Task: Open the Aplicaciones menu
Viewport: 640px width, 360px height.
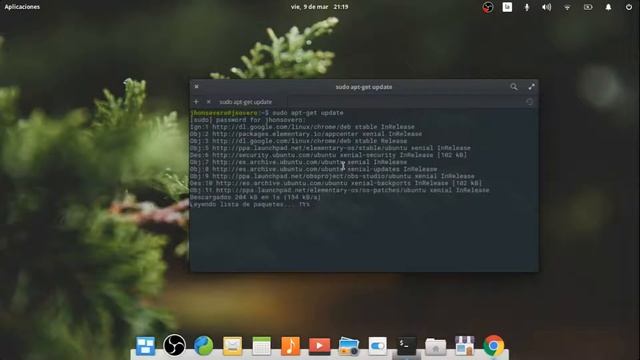Action: pyautogui.click(x=22, y=7)
